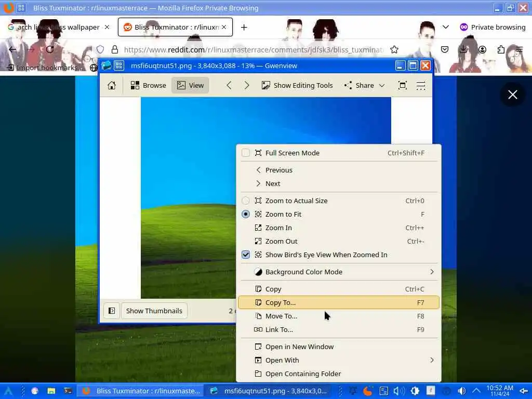Select Open in New Window
This screenshot has width=532, height=399.
(x=339, y=347)
